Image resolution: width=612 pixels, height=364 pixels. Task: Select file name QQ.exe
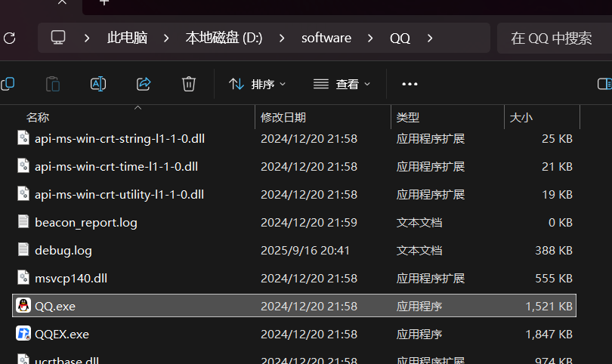tap(55, 307)
